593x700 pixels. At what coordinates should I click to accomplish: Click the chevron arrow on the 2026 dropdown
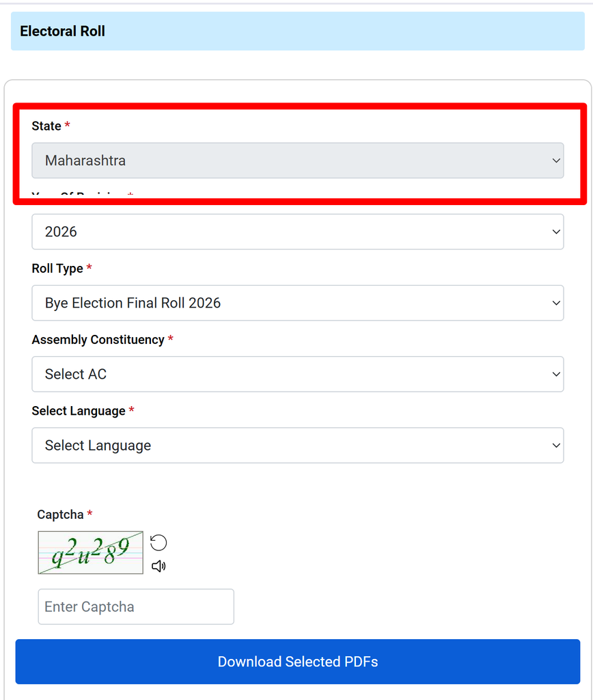point(556,232)
